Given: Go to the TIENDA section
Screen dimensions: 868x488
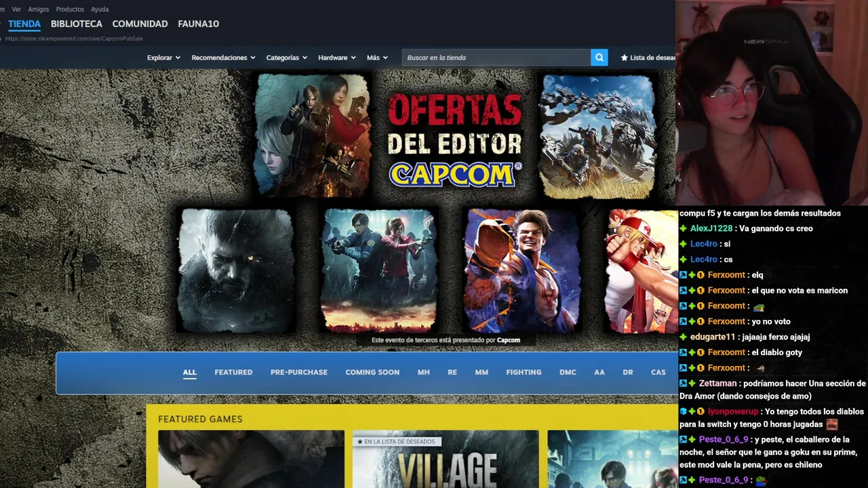Looking at the screenshot, I should pyautogui.click(x=24, y=24).
